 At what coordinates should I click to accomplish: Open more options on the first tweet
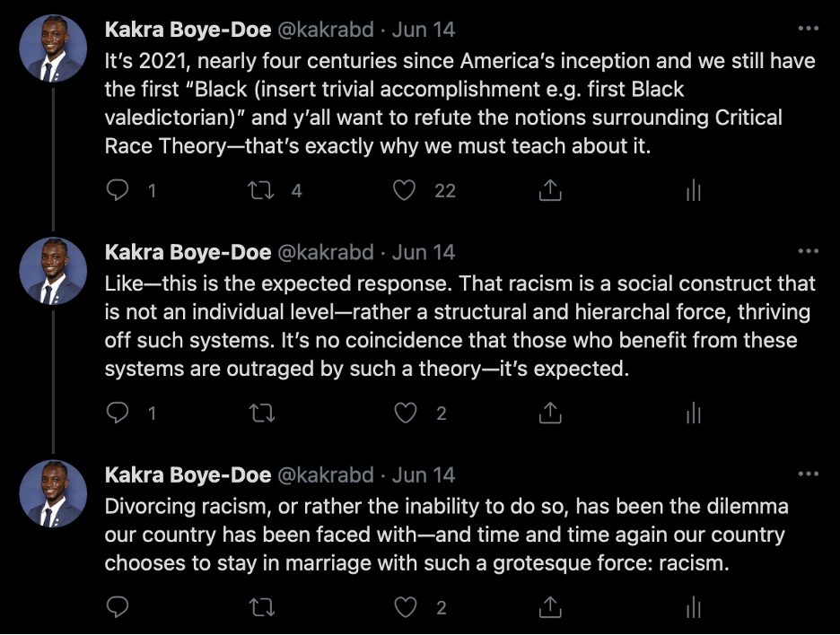tap(808, 29)
